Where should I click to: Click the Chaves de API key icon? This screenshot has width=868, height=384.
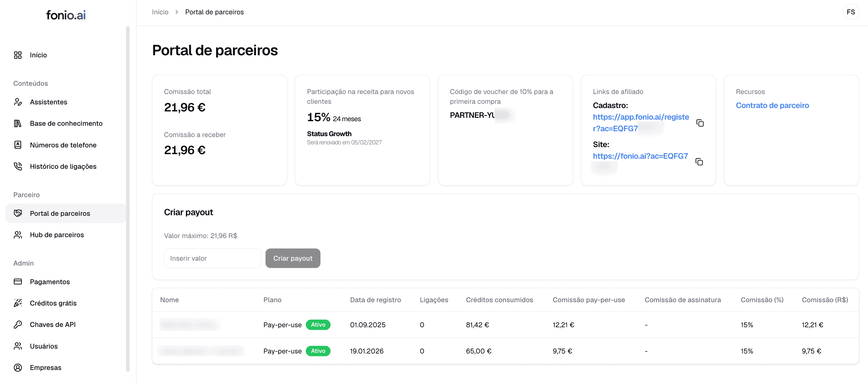click(18, 324)
